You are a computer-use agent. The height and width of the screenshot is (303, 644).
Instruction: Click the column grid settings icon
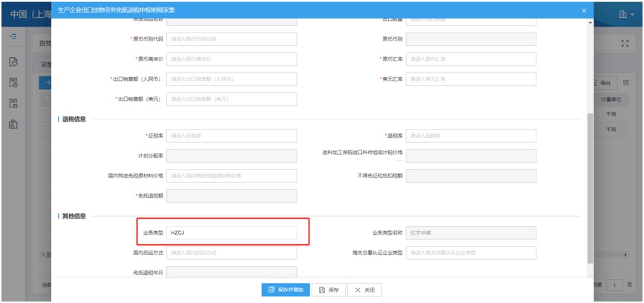point(625,83)
